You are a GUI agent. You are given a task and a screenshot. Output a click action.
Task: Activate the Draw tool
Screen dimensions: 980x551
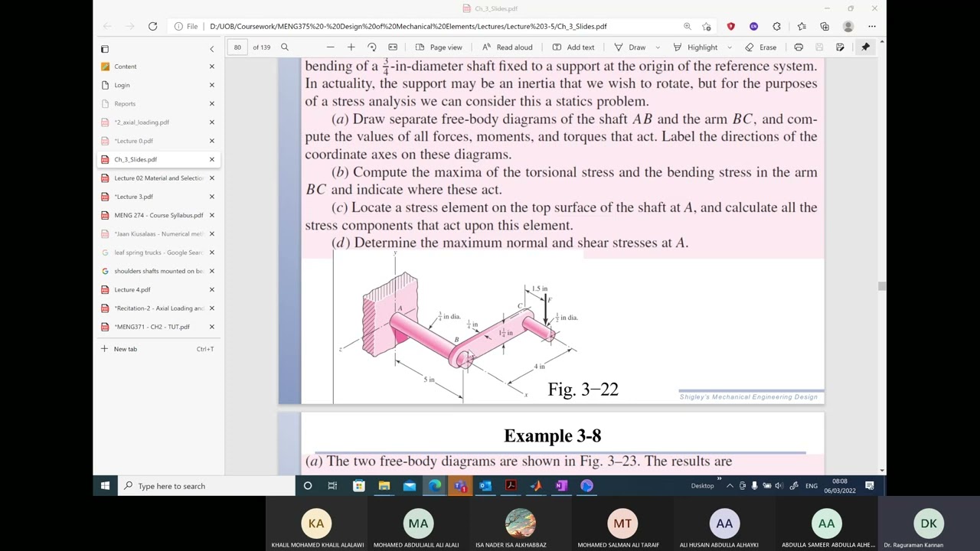(x=630, y=47)
